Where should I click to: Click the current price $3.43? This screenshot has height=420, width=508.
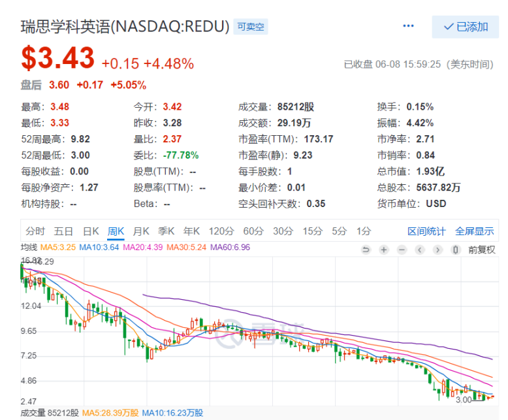click(57, 57)
